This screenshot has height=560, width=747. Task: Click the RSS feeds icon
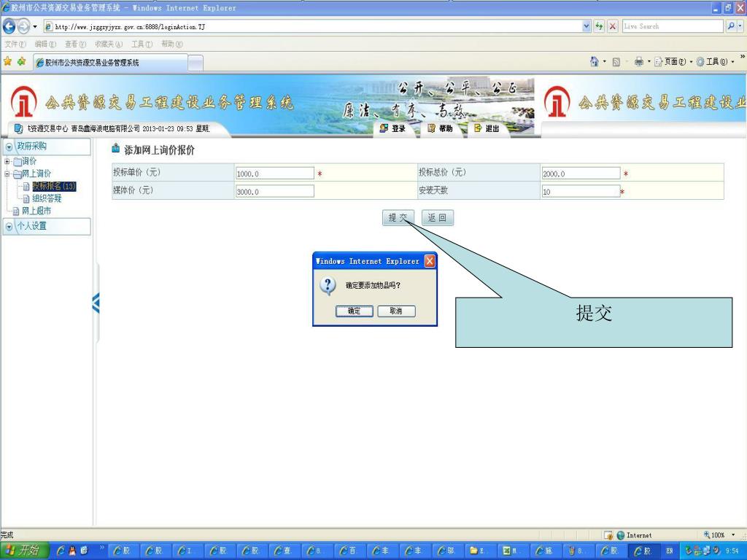click(x=616, y=62)
